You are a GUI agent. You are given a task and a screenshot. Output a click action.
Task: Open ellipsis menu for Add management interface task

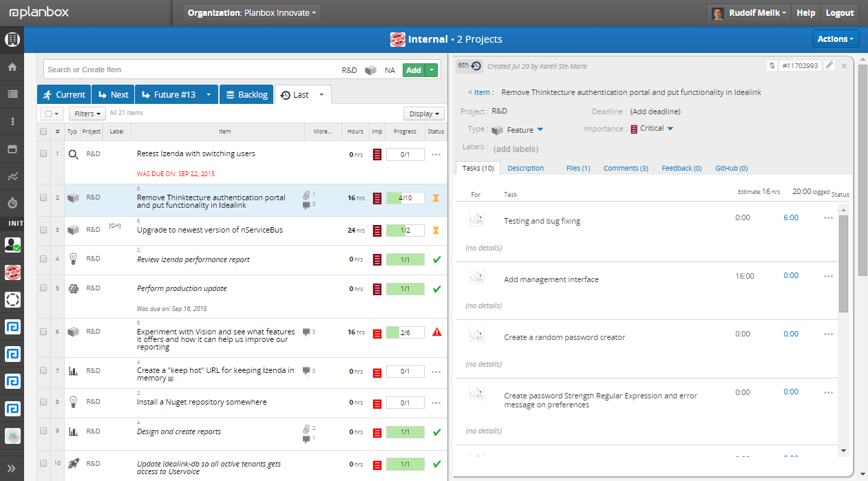pyautogui.click(x=828, y=276)
